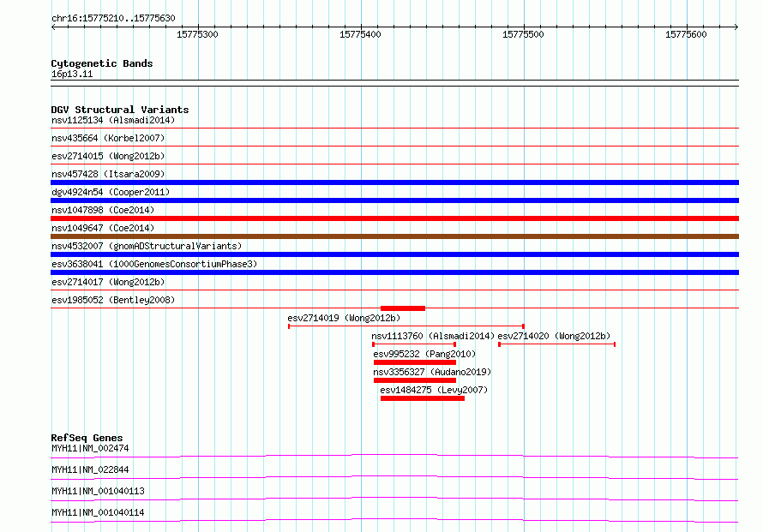The image size is (763, 532).
Task: Click the 16p13.11 cytogenetic band label
Action: click(72, 75)
